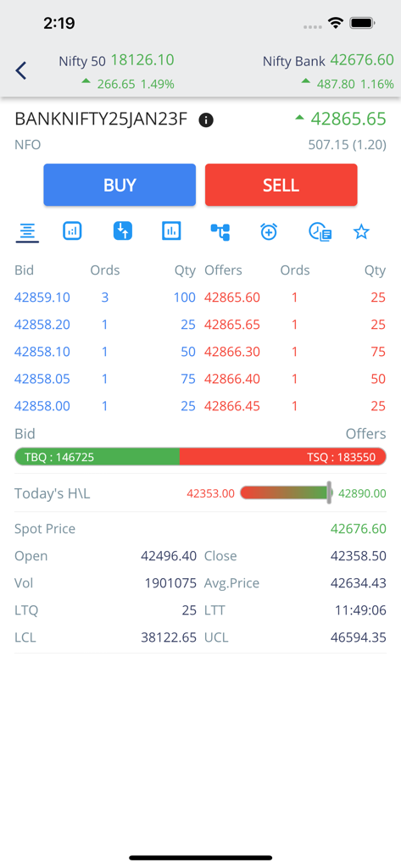Tap the Nifty 50 change 266.65 1.49%
Viewport: 401px width, 868px height.
(136, 84)
